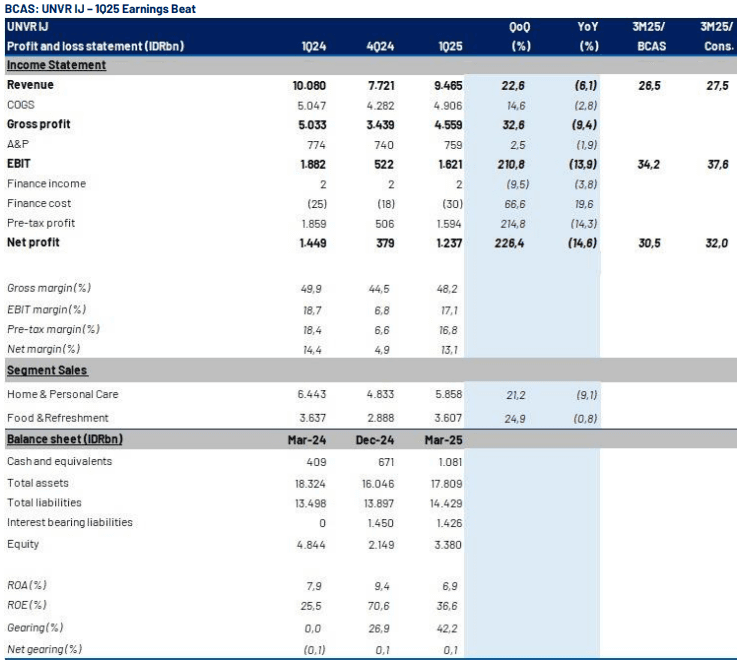Click the 'EBIT margin (%)' row label
Image resolution: width=747 pixels, height=663 pixels.
(x=47, y=310)
